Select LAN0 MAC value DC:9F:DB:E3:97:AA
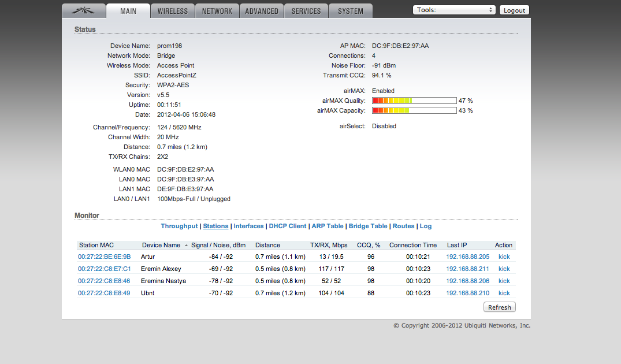This screenshot has width=621, height=364. coord(185,180)
